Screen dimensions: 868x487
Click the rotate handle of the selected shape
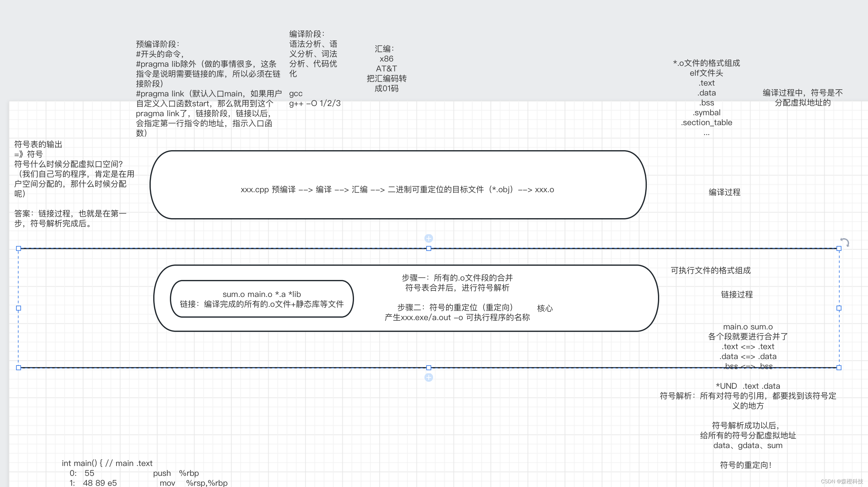(x=845, y=242)
